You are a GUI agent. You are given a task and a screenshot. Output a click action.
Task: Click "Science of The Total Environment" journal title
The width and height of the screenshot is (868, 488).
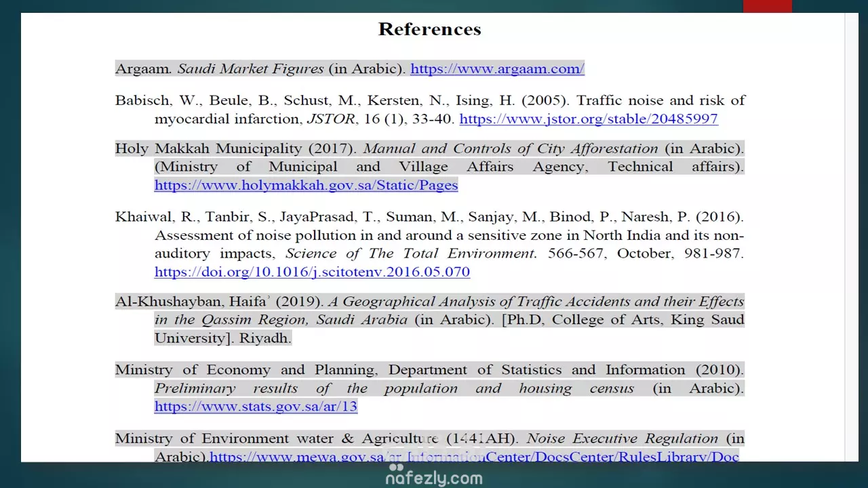pos(411,253)
